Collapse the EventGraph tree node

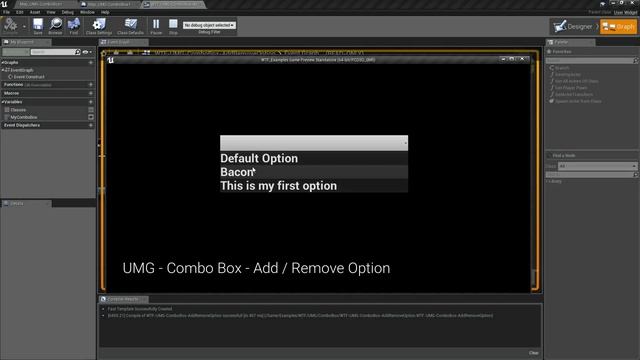pos(2,70)
